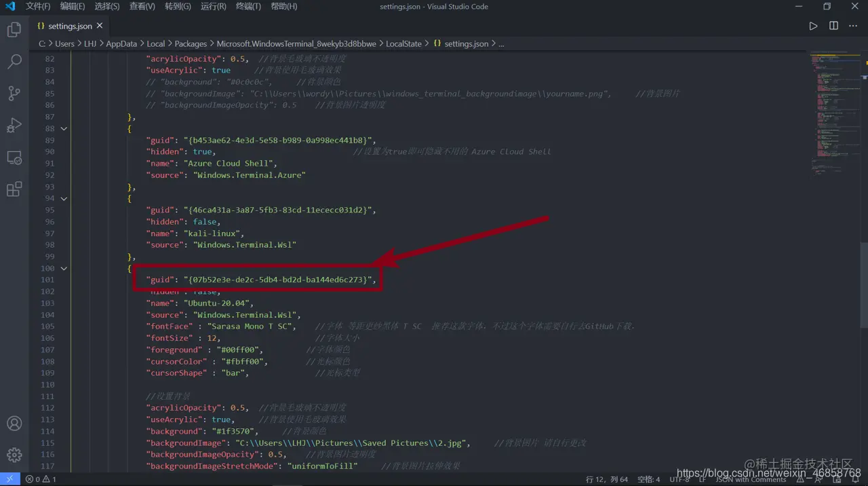Open the Explorer view in activity bar
868x486 pixels.
14,30
